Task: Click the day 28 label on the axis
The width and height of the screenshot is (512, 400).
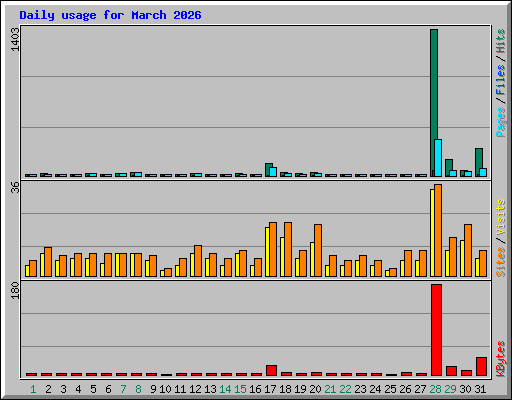Action: (x=435, y=389)
